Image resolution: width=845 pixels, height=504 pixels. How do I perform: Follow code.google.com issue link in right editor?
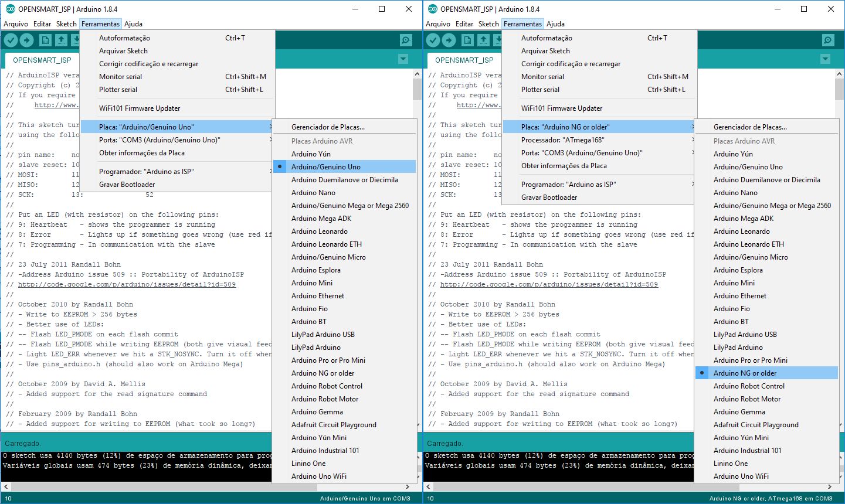coord(549,284)
